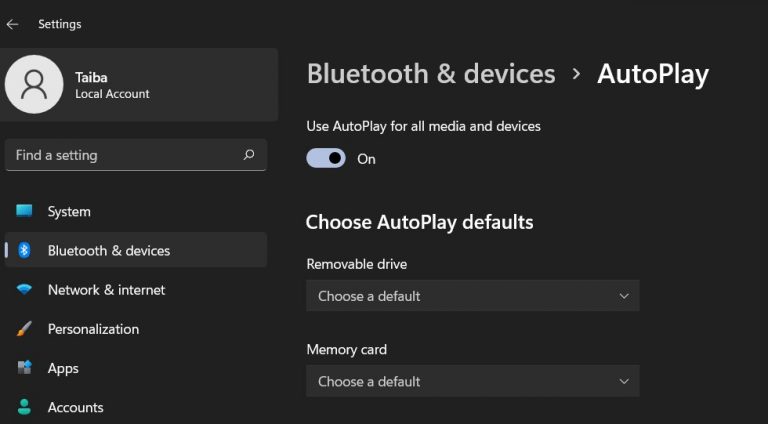The image size is (768, 424).
Task: Open the System settings category
Action: point(69,212)
